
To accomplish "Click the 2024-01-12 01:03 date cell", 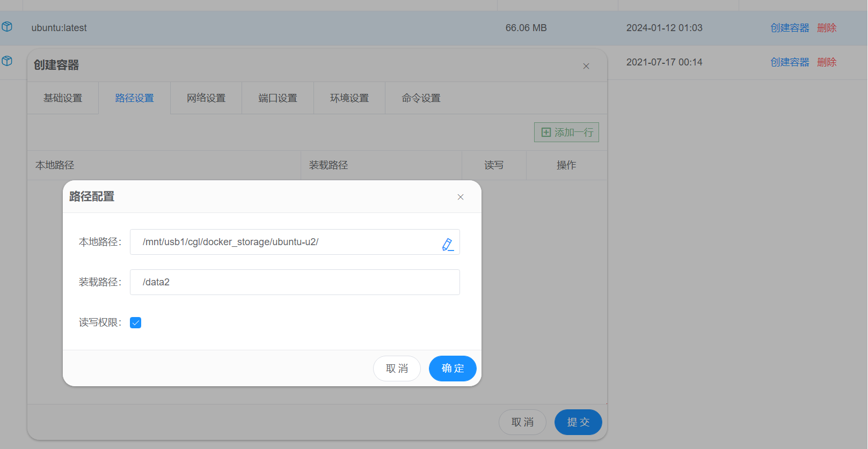I will click(664, 28).
